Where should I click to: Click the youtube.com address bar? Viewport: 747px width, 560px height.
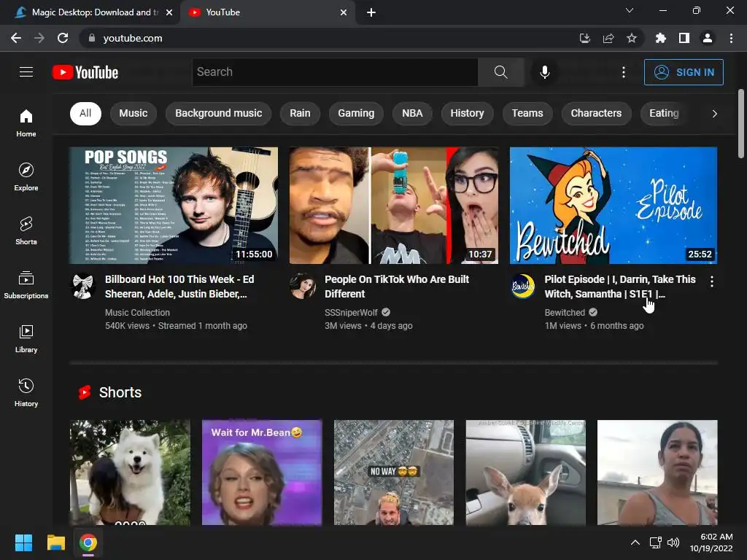pyautogui.click(x=329, y=38)
